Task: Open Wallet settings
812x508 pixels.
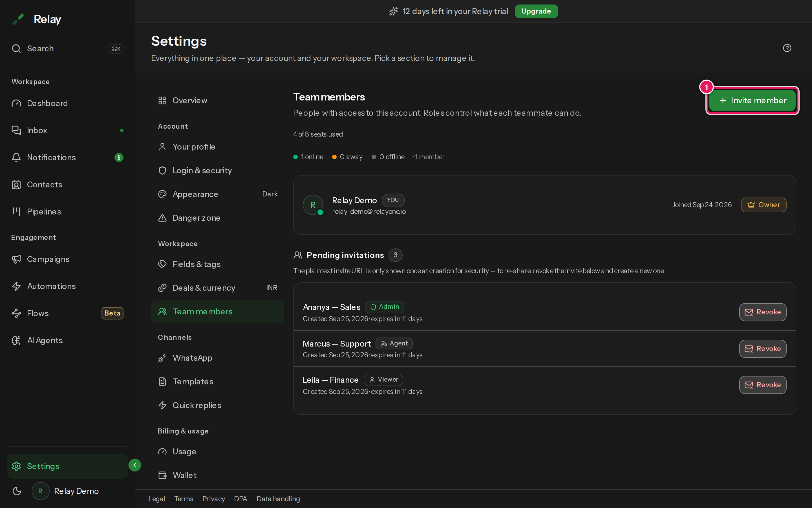Action: tap(217, 475)
